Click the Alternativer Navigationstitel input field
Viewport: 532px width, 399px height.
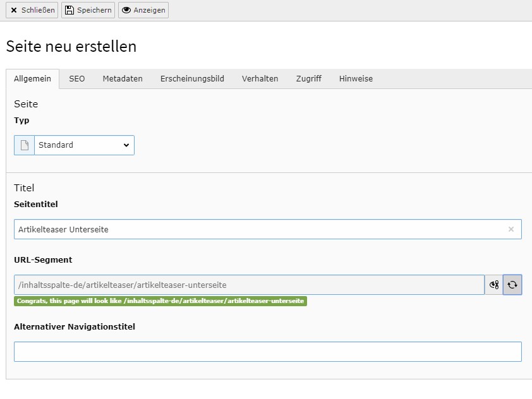[x=267, y=352]
